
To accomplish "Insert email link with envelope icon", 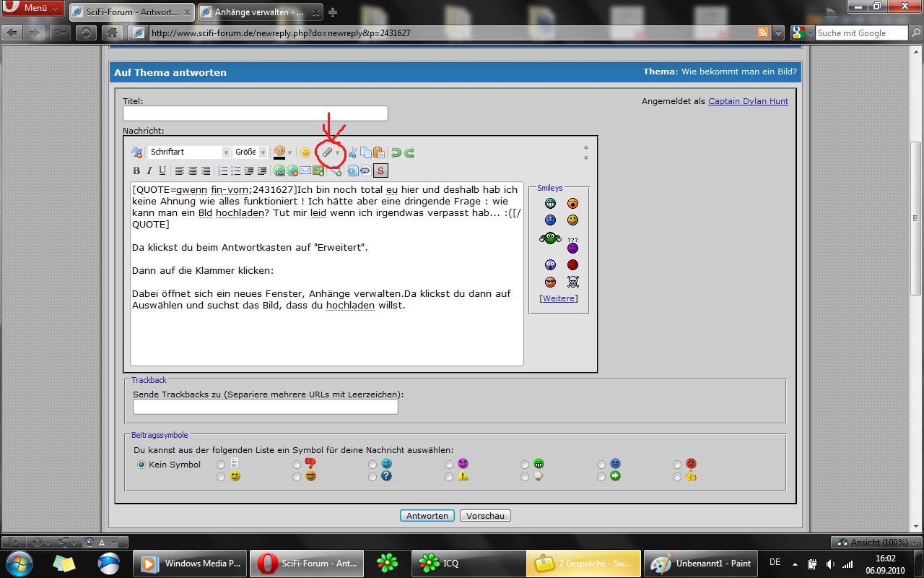I will pos(305,171).
